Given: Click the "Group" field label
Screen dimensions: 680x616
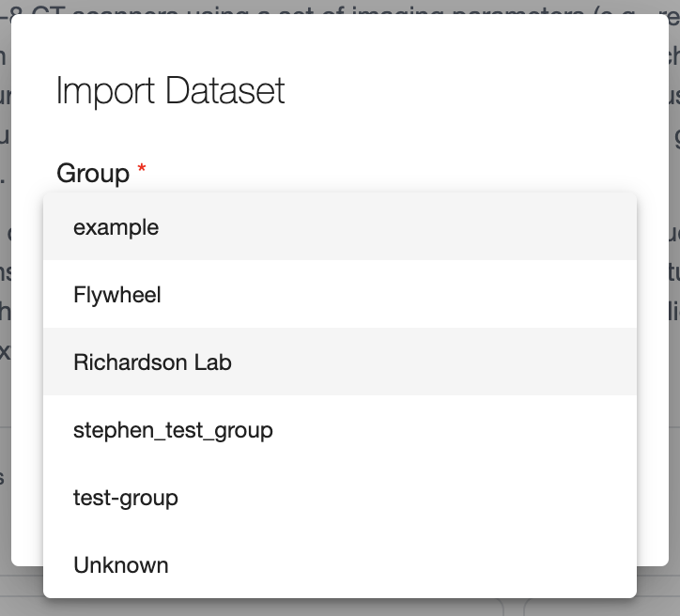Looking at the screenshot, I should [x=93, y=174].
